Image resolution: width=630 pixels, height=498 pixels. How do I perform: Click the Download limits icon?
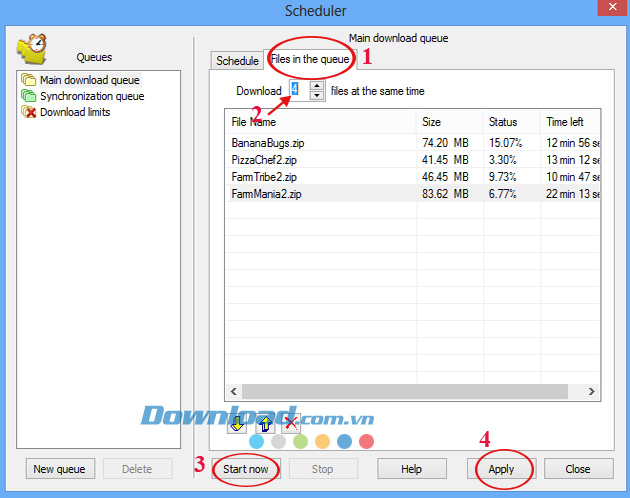point(29,112)
